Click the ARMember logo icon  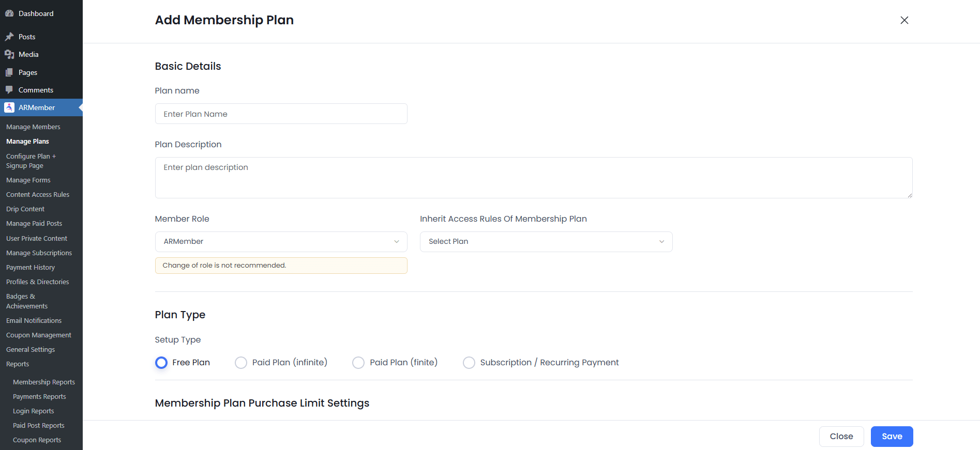9,107
